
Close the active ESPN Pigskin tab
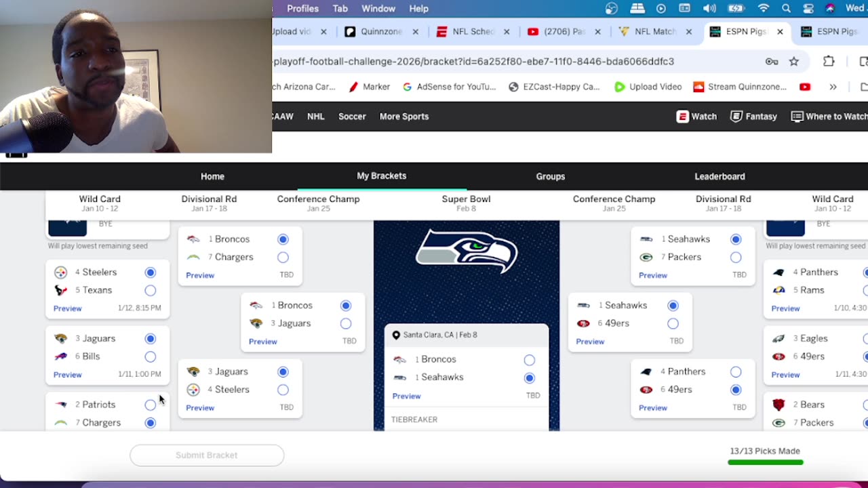tap(780, 32)
